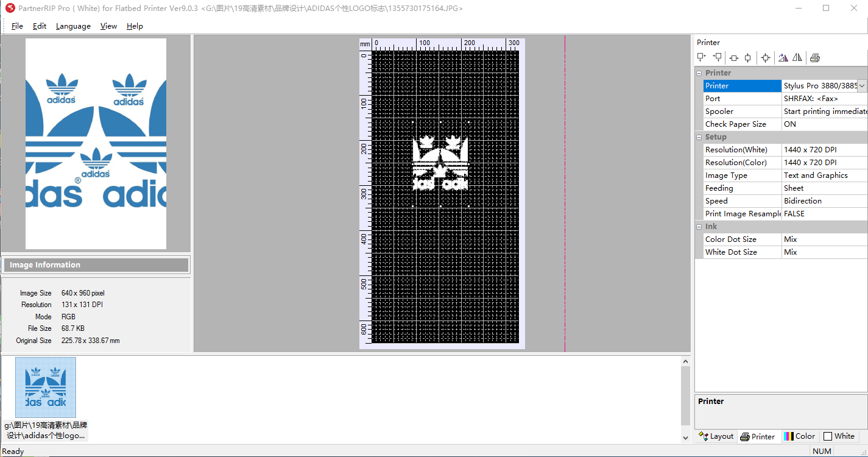The image size is (868, 457).
Task: Click the White Dot Size Mix value
Action: [x=824, y=252]
